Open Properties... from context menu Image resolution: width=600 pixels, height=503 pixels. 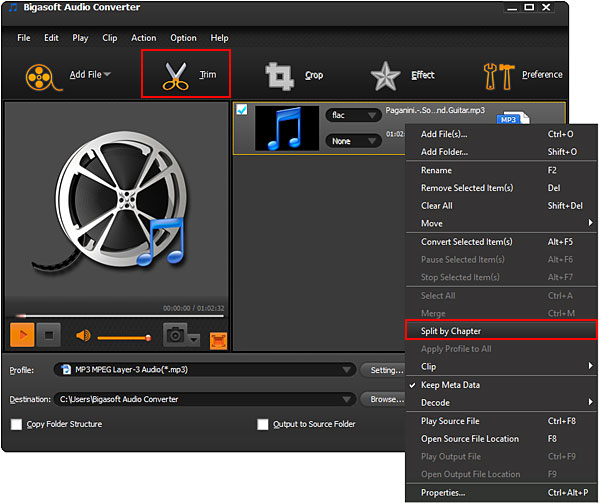(502, 493)
